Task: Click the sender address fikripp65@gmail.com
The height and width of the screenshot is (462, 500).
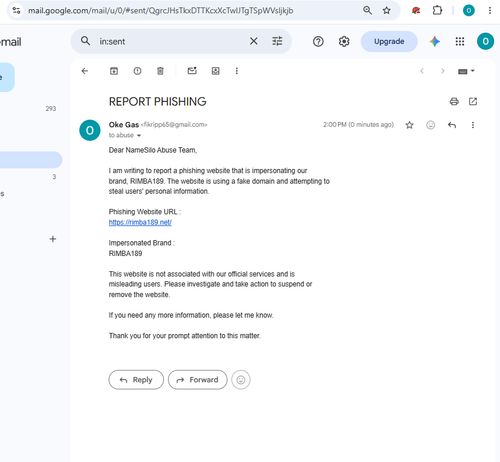Action: pyautogui.click(x=174, y=125)
